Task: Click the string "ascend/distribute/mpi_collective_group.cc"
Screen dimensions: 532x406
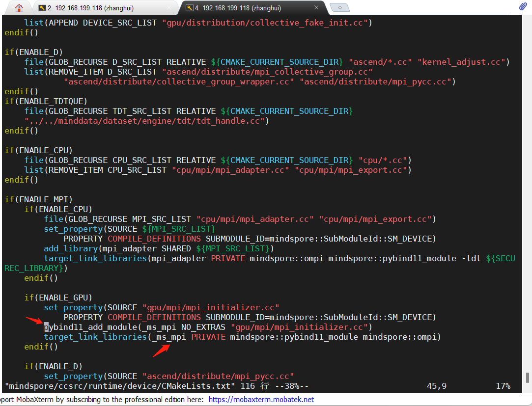Action: tap(267, 72)
